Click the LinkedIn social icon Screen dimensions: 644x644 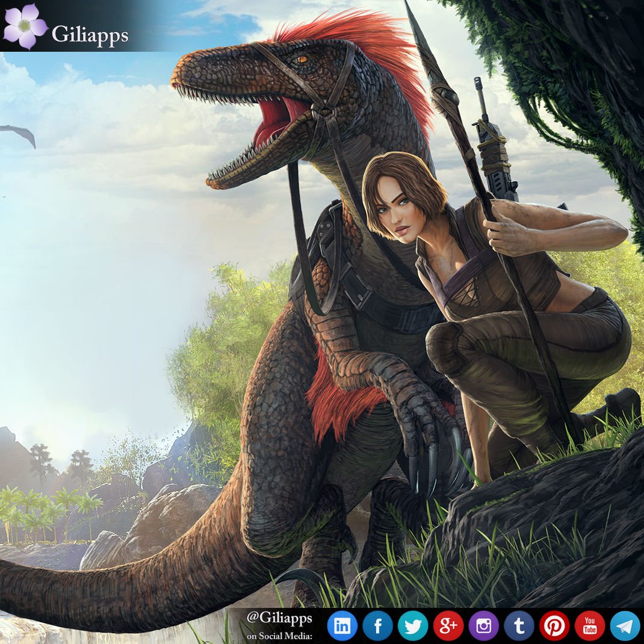[342, 626]
